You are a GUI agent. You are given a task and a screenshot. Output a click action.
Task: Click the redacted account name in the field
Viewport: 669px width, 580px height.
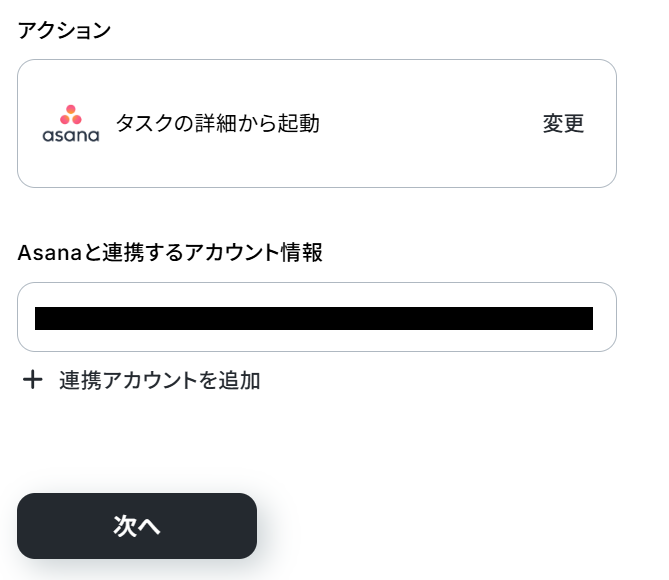point(313,318)
